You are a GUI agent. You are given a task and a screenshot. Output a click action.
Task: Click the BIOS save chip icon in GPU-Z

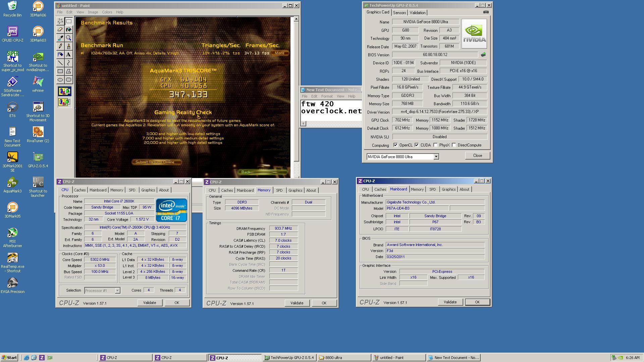tap(483, 54)
